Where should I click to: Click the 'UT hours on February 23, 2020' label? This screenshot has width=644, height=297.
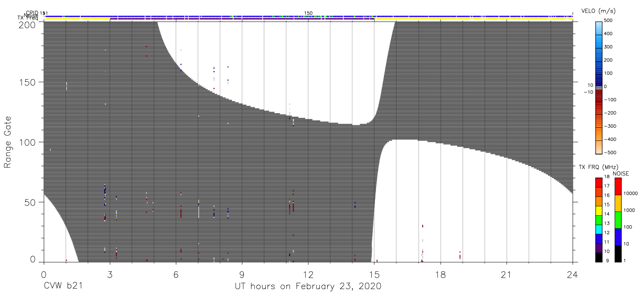point(308,287)
